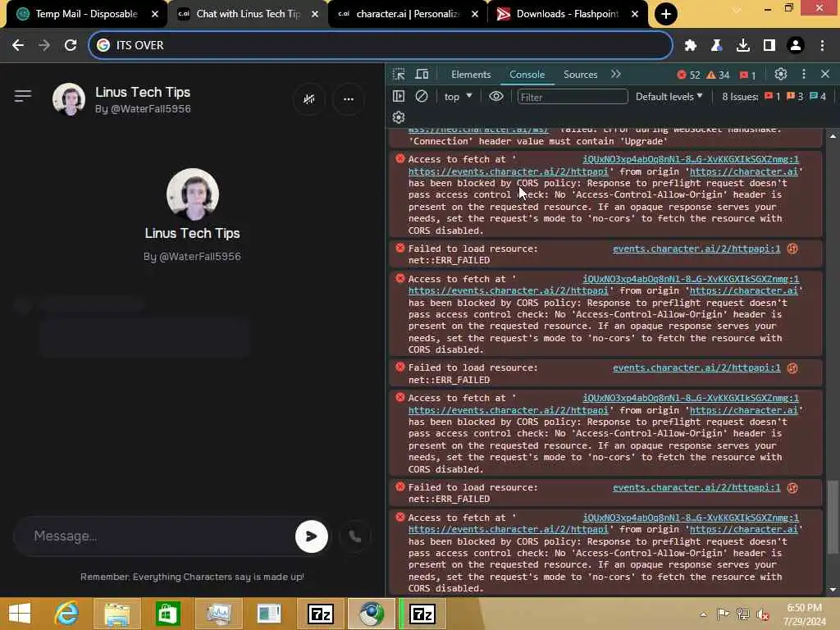Reload the current page
840x630 pixels.
71,46
